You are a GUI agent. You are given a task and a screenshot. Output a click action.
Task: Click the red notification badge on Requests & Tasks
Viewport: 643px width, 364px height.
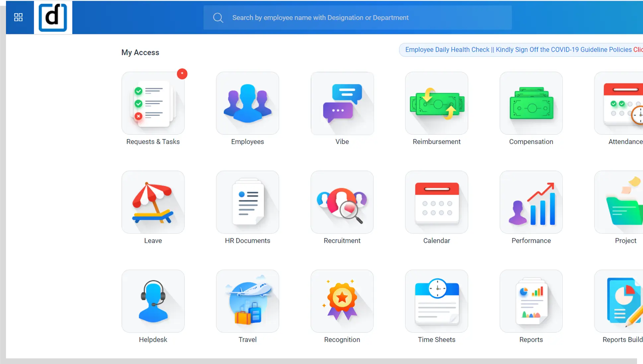[182, 74]
